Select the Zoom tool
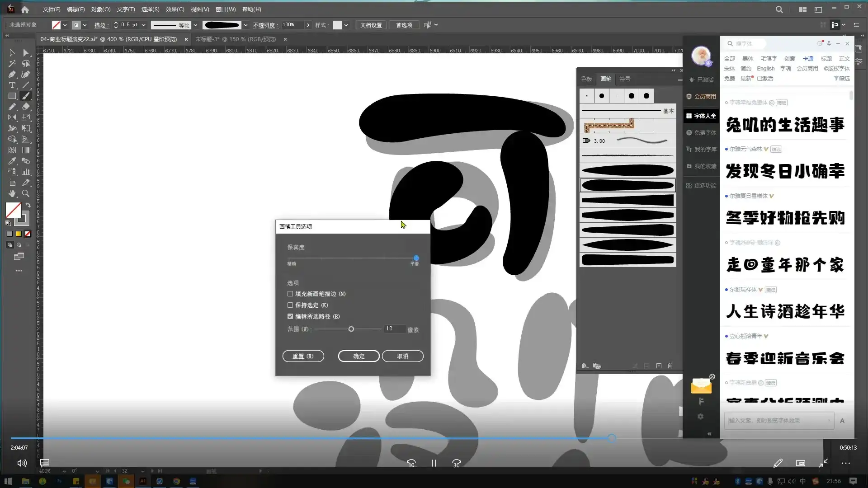This screenshot has height=488, width=868. tap(26, 194)
